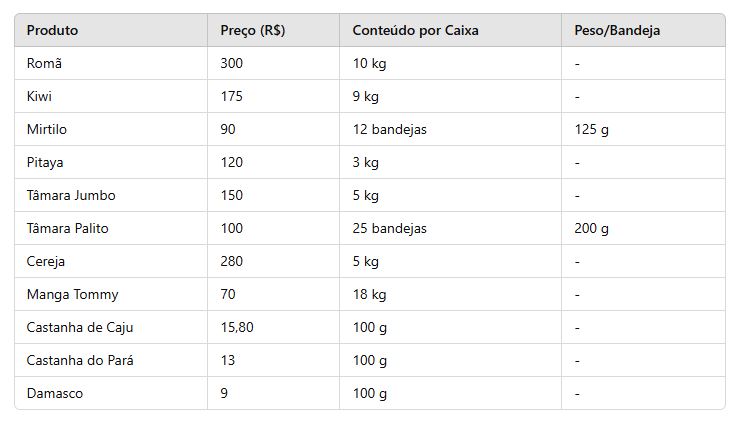Select the Cereja product cell
The width and height of the screenshot is (735, 427).
coord(46,261)
